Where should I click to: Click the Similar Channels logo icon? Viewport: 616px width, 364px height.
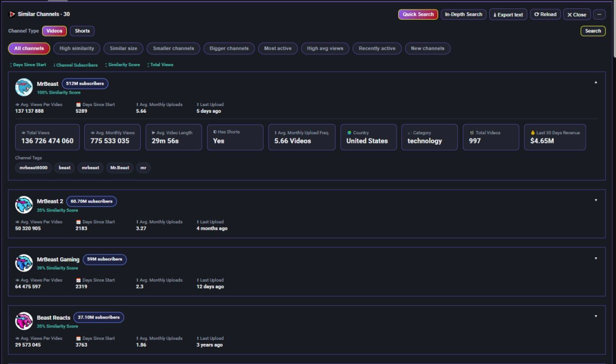click(12, 14)
